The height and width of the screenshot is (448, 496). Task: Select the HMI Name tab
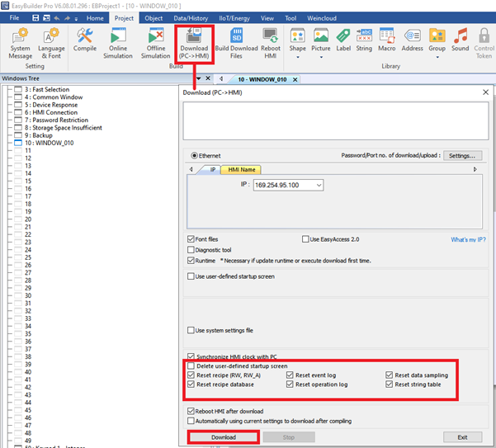[241, 169]
